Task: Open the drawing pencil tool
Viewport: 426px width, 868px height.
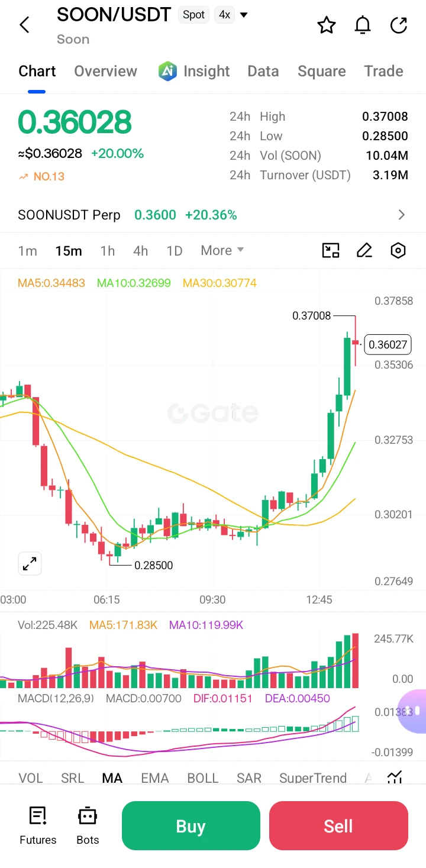Action: tap(364, 250)
